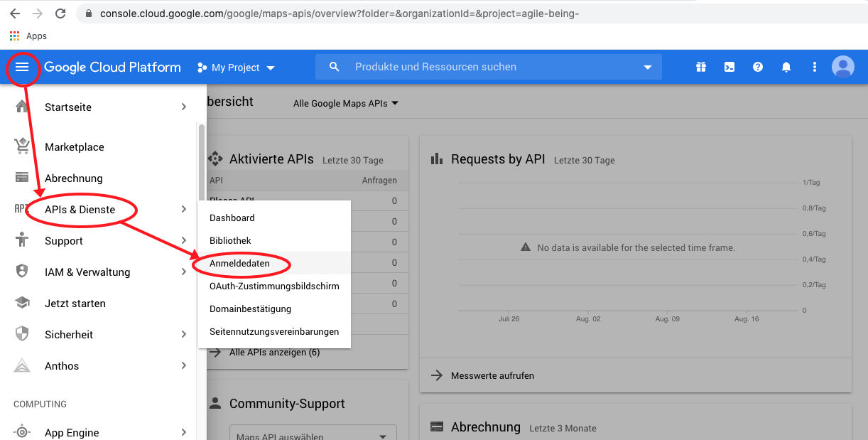Image resolution: width=868 pixels, height=440 pixels.
Task: Activate the Cloud Shell terminal icon
Action: click(729, 67)
